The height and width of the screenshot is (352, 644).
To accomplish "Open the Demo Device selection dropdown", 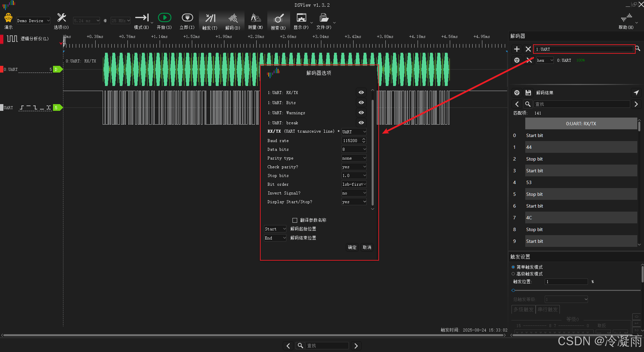I will point(33,21).
